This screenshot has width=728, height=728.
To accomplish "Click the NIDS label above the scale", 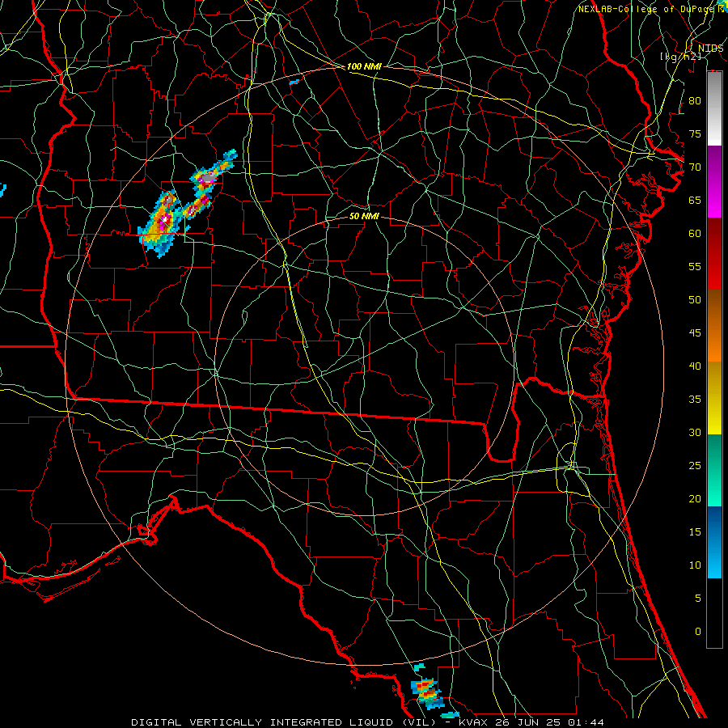I will (x=710, y=49).
